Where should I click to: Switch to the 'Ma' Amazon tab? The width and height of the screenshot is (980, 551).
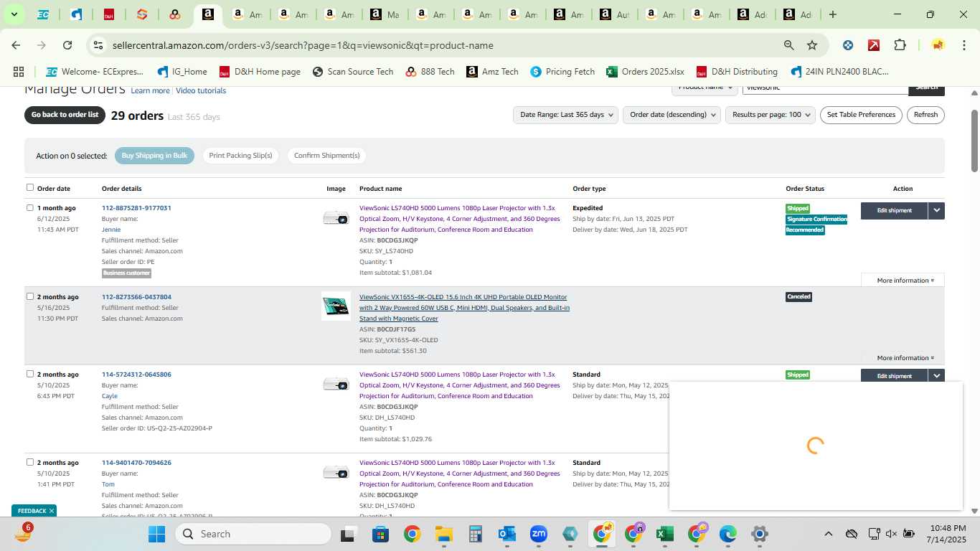point(385,14)
